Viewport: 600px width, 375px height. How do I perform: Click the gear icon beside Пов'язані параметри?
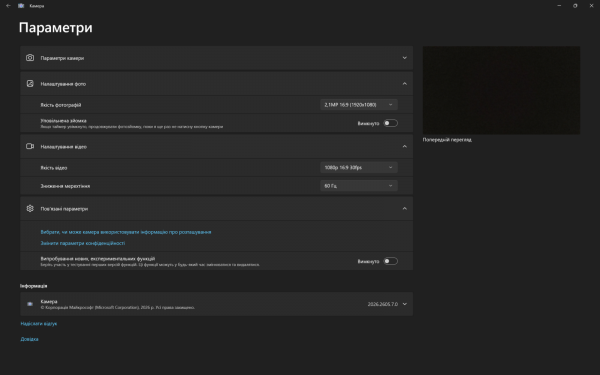click(30, 209)
